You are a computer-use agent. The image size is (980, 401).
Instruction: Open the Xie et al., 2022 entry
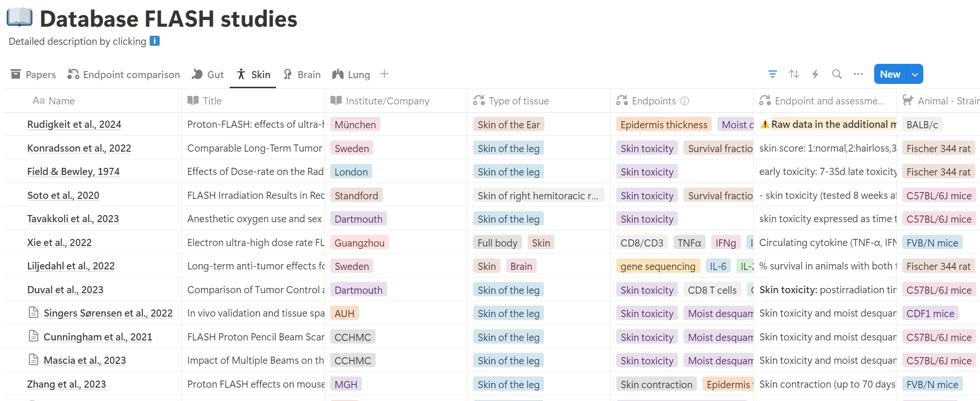point(59,243)
